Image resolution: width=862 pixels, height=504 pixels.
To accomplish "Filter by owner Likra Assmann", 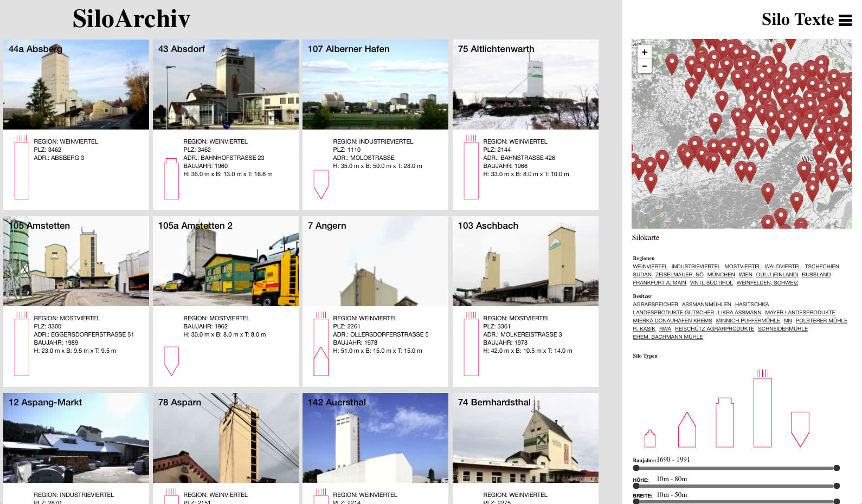I will 739,313.
